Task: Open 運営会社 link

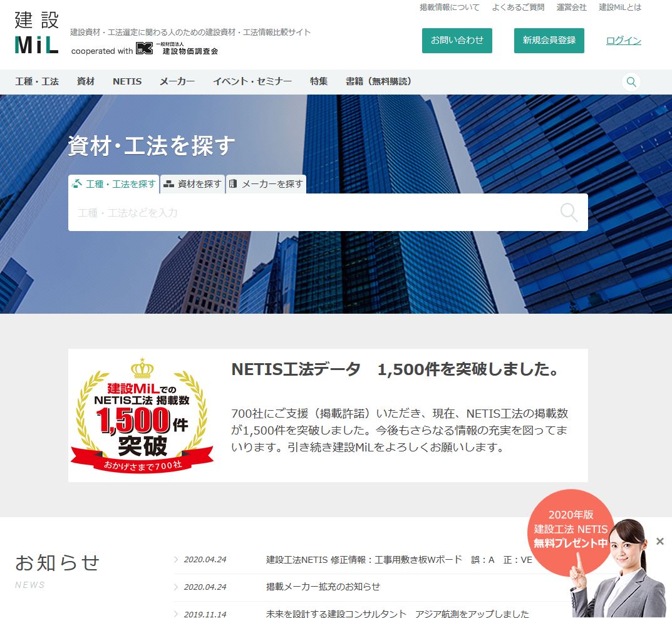Action: pos(571,8)
